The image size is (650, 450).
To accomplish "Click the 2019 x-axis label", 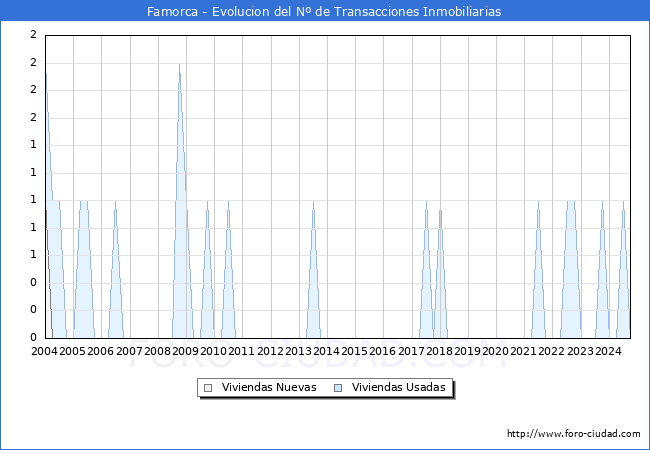I will (x=467, y=351).
